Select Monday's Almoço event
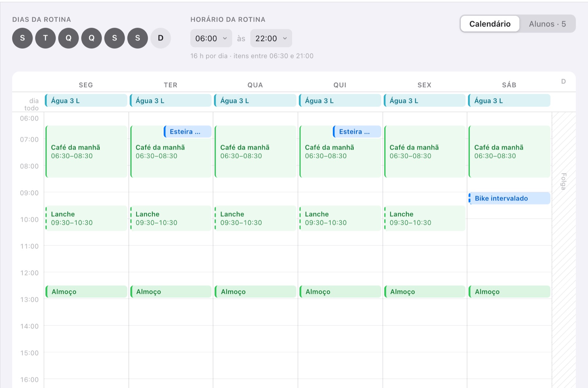 point(86,292)
